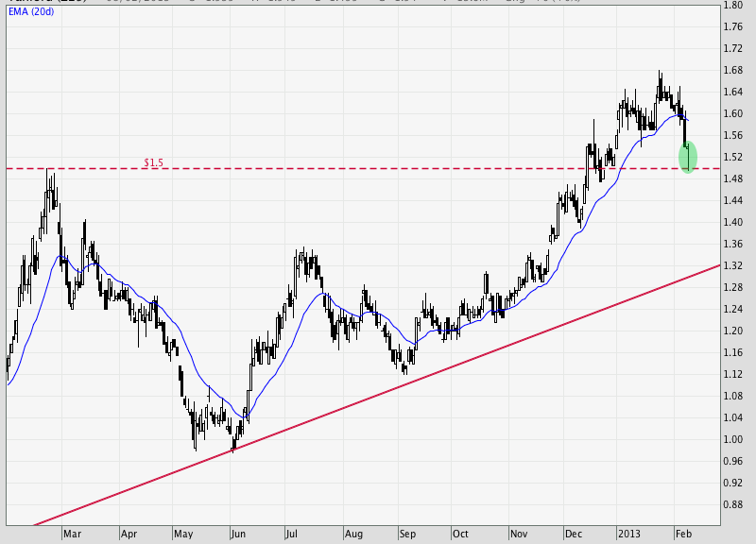
Task: Click the 0.88 price axis label
Action: [734, 504]
